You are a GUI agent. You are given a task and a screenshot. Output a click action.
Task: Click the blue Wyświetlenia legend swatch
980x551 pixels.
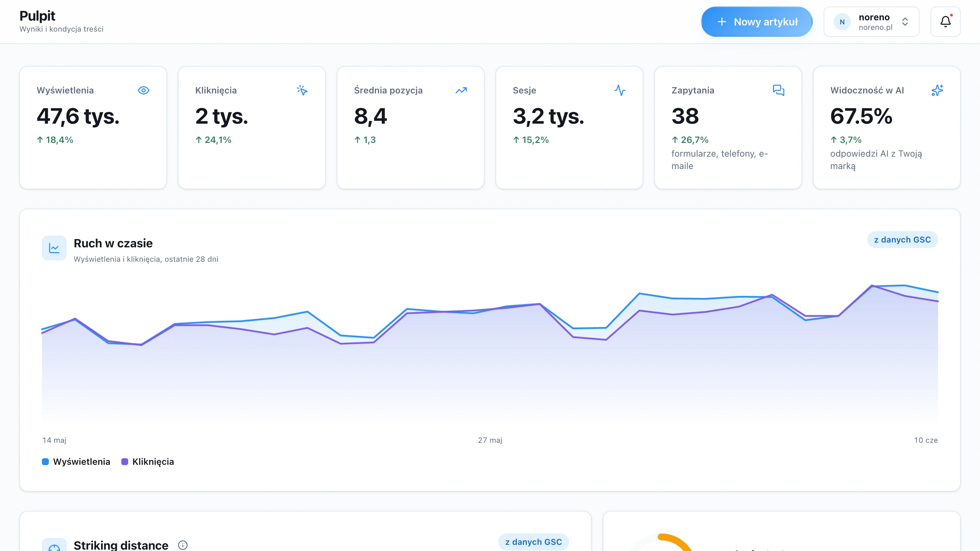[x=45, y=462]
